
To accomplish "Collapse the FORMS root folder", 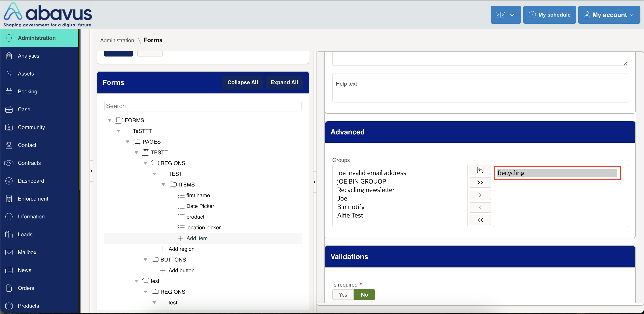I will tap(110, 120).
